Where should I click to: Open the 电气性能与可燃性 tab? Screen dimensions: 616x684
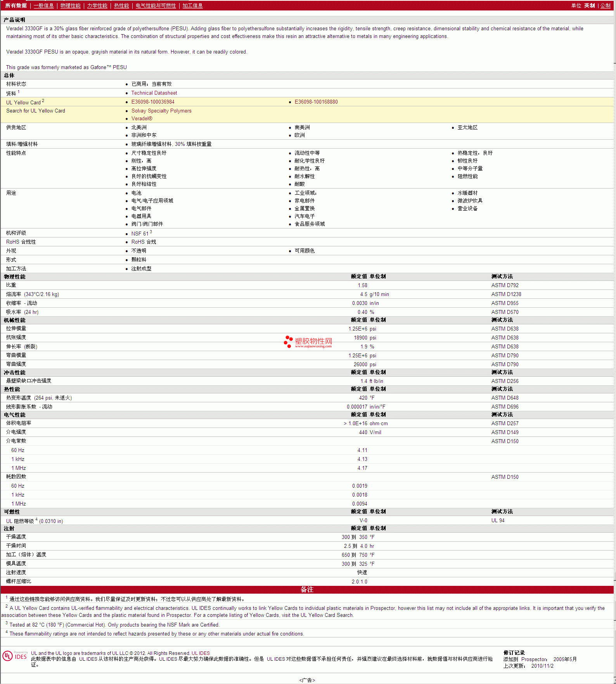pyautogui.click(x=156, y=5)
